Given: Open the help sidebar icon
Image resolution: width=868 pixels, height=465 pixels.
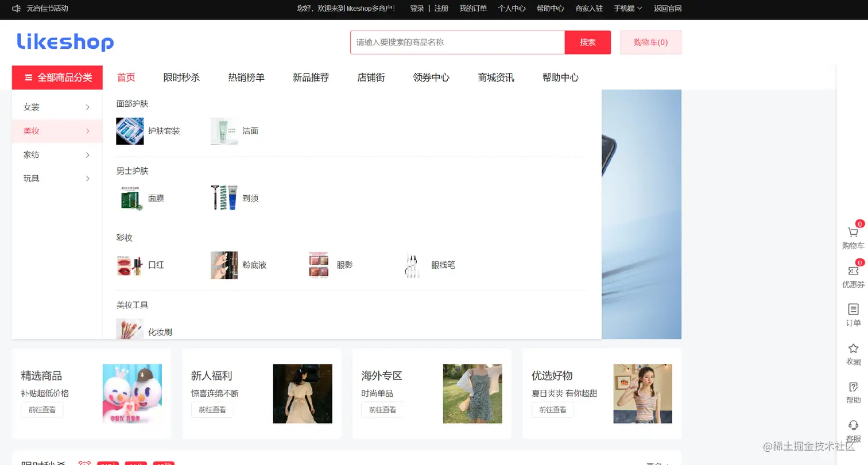Looking at the screenshot, I should pos(853,387).
